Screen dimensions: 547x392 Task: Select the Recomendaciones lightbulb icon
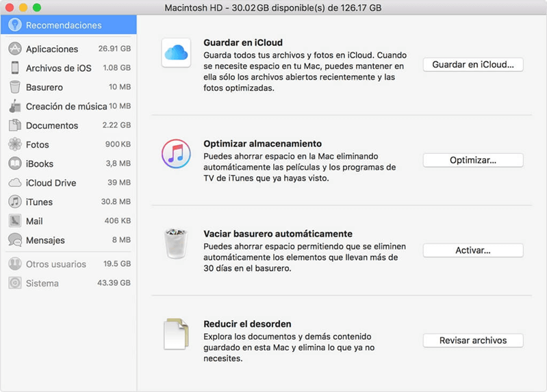14,25
